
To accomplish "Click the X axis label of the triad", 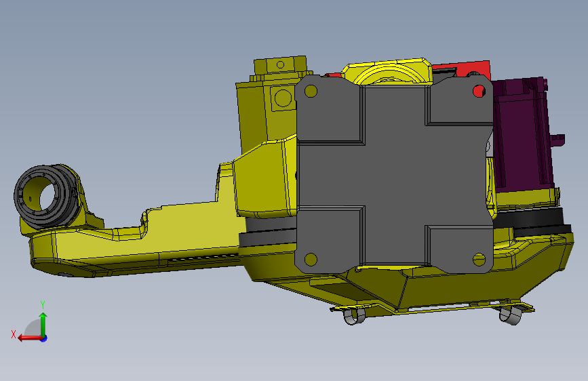I will [14, 334].
